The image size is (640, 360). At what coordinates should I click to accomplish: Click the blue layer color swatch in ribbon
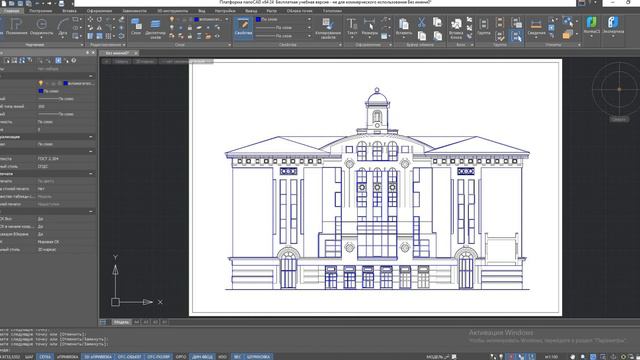click(x=196, y=19)
